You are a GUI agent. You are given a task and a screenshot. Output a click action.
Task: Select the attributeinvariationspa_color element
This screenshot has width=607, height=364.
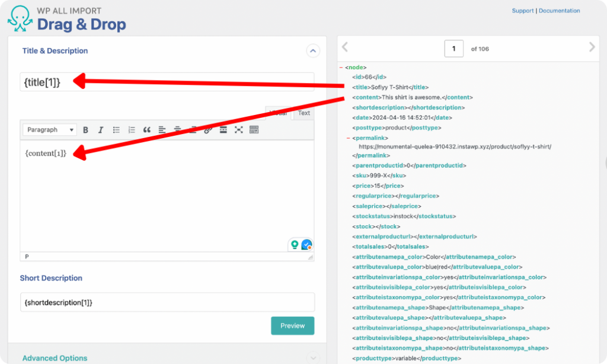click(449, 277)
